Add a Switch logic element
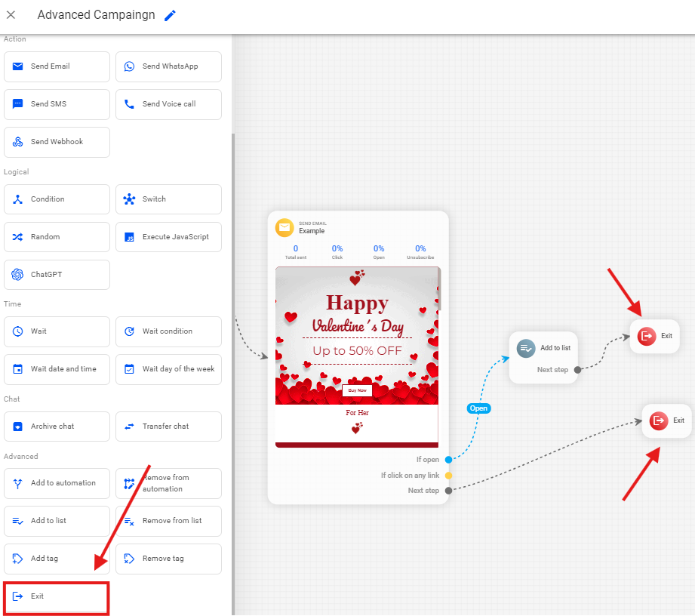 point(168,199)
